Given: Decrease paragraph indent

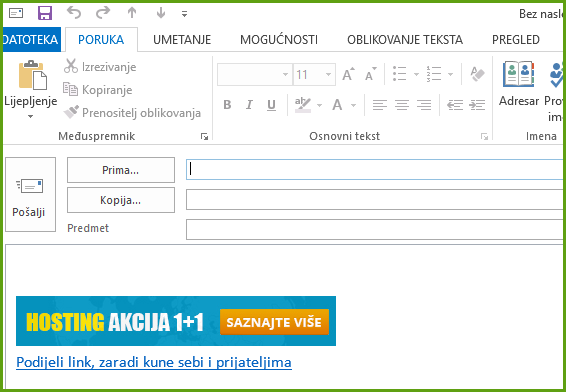Looking at the screenshot, I should (x=455, y=105).
